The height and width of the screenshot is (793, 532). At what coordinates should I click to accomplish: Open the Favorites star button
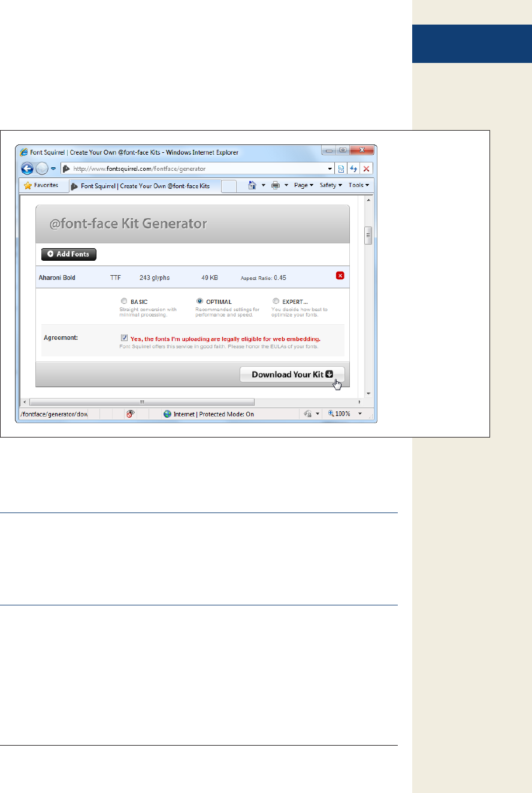[41, 186]
